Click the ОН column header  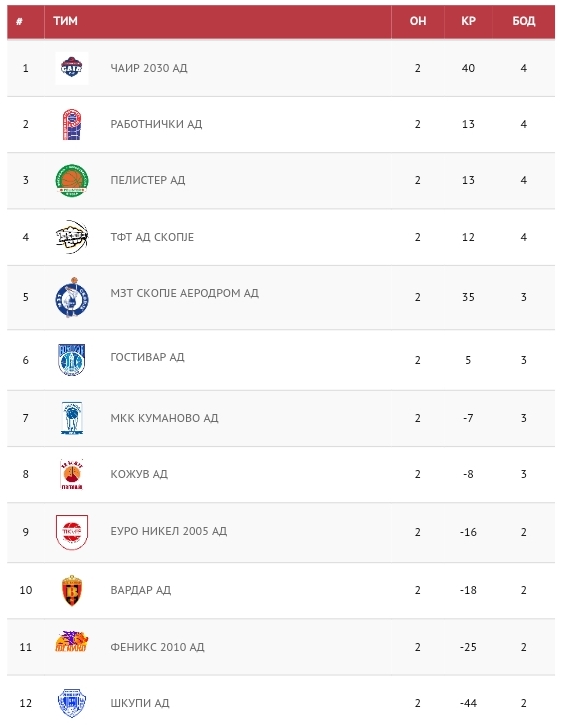point(418,21)
